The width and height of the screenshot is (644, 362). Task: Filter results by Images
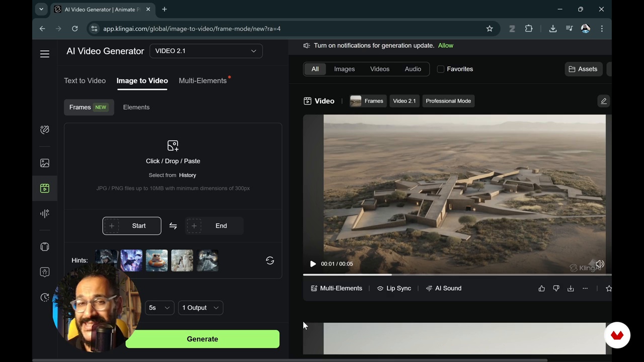(x=345, y=69)
